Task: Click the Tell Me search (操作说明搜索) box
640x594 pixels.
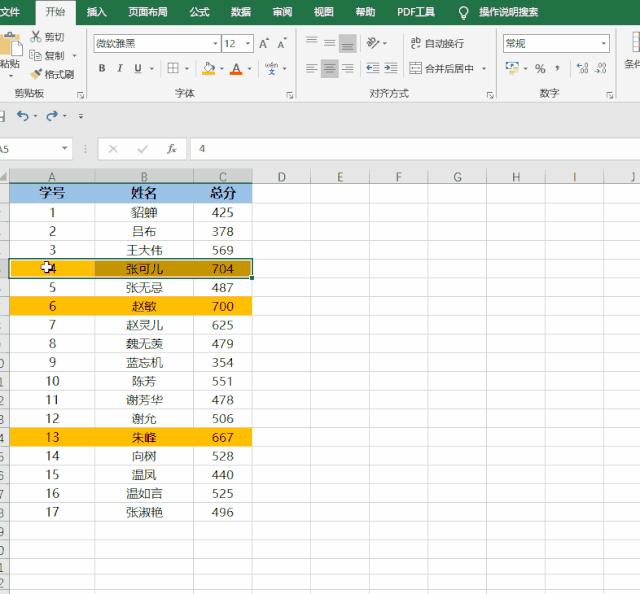Action: [x=508, y=12]
